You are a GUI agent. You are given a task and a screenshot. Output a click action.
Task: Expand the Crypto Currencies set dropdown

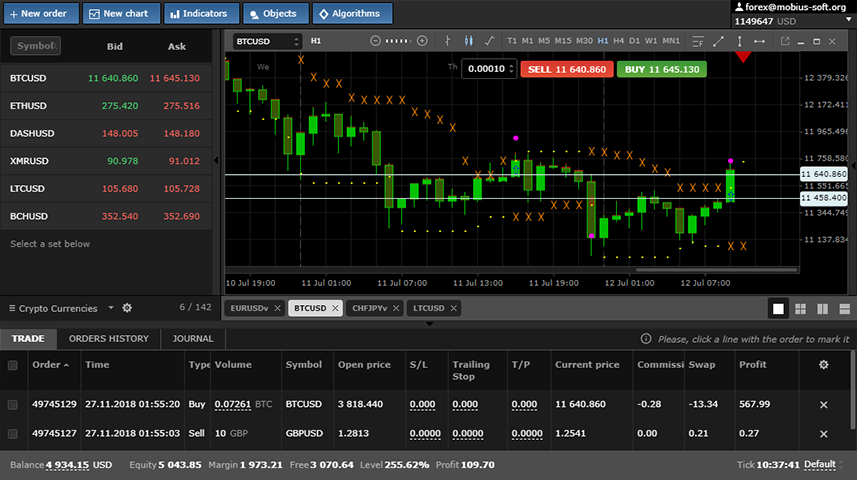click(x=111, y=308)
